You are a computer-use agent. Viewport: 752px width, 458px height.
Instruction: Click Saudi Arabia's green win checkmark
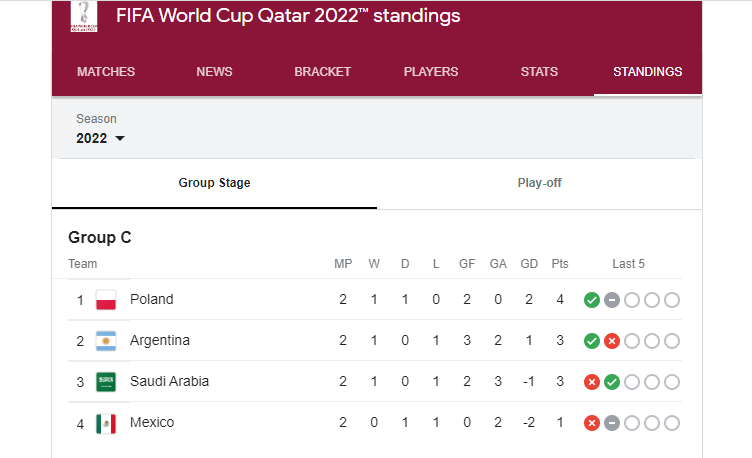(x=612, y=382)
